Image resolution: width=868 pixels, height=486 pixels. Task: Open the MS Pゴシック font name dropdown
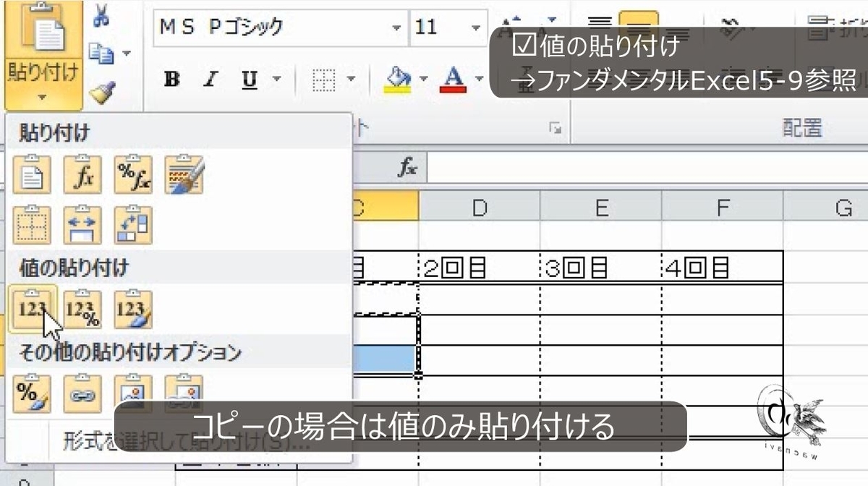tap(396, 27)
